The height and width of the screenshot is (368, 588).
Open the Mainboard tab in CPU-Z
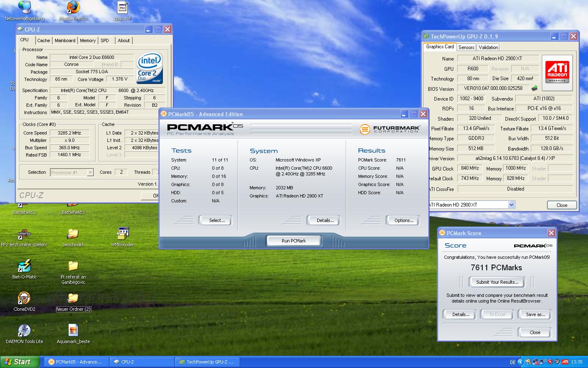tap(65, 40)
